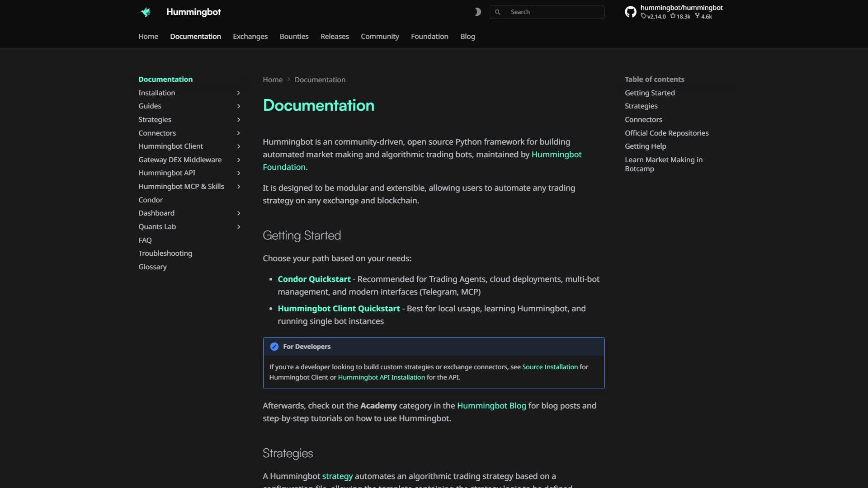Open the Condor Quickstart link
The height and width of the screenshot is (488, 868).
[314, 279]
